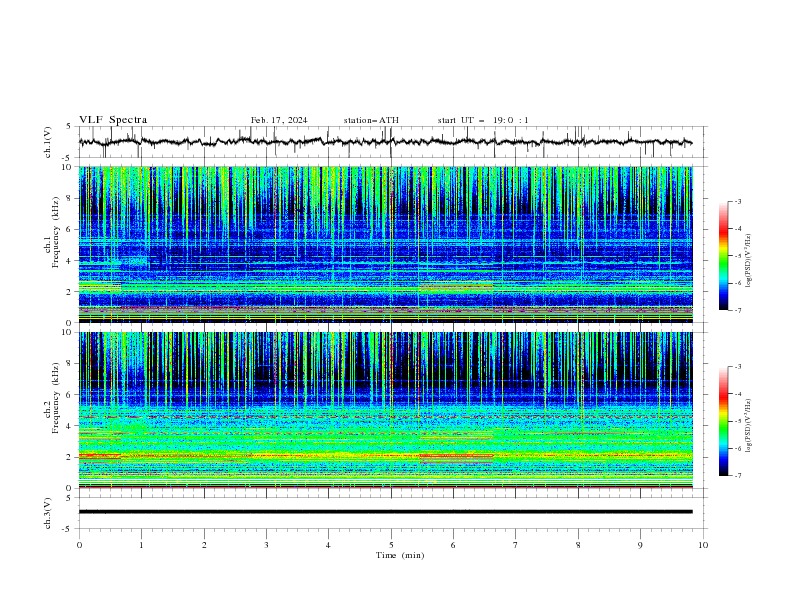Click the '2' kHz tick on ch.1 frequency axis
Screen dimensions: 792x612
(70, 291)
